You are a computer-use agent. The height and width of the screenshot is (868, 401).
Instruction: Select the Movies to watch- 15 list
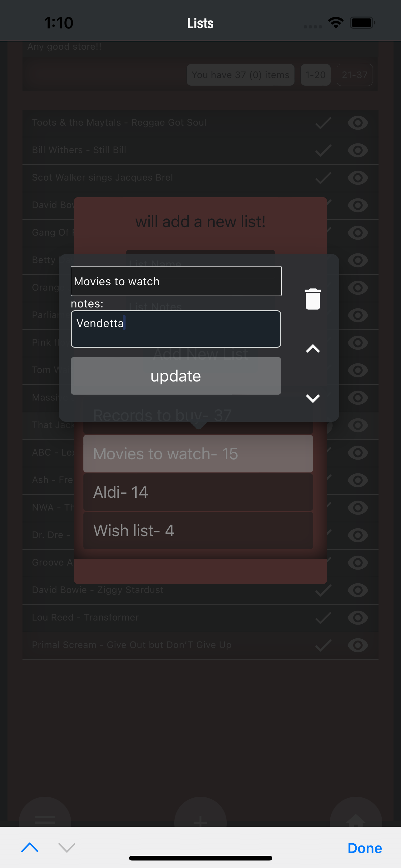pyautogui.click(x=198, y=454)
